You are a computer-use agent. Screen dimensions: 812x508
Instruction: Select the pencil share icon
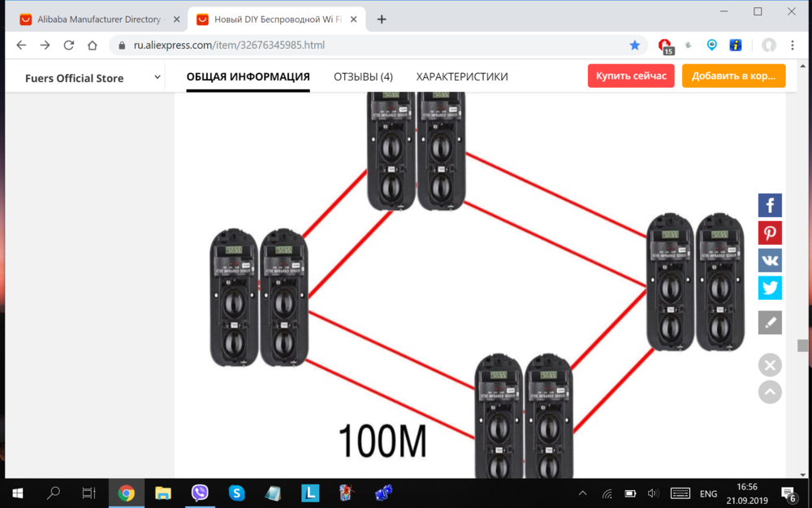tap(770, 322)
